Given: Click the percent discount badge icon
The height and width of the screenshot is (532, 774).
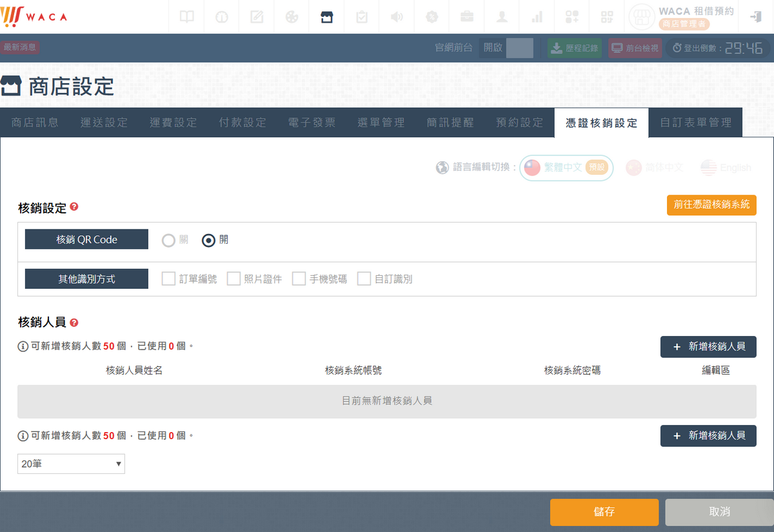Looking at the screenshot, I should (x=432, y=17).
